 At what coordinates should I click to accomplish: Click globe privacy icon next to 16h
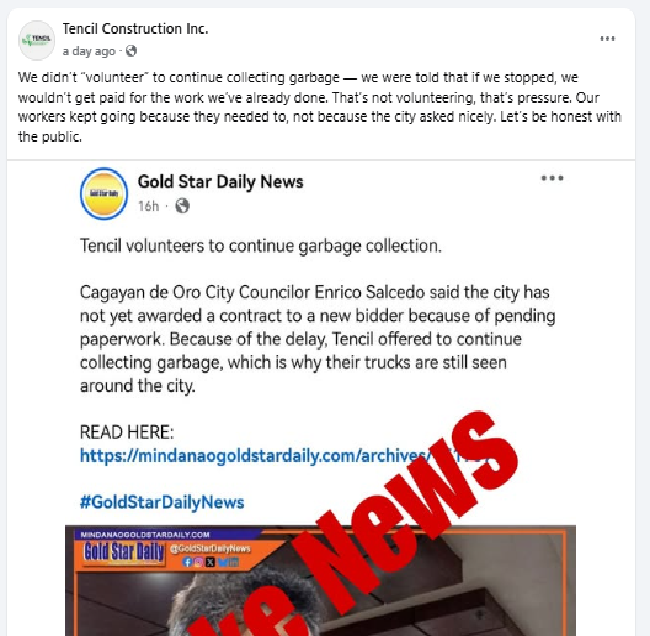coord(182,206)
